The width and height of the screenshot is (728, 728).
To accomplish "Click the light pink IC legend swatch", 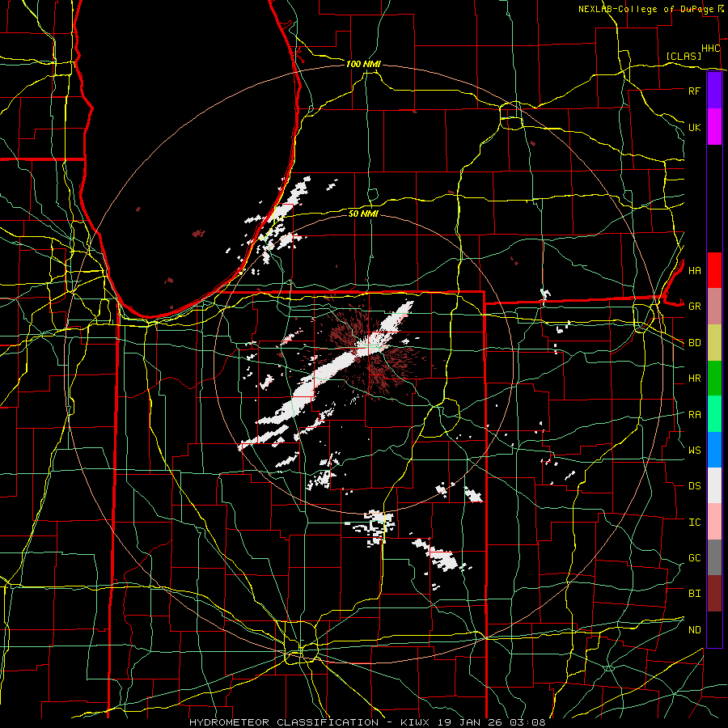I will click(x=714, y=522).
